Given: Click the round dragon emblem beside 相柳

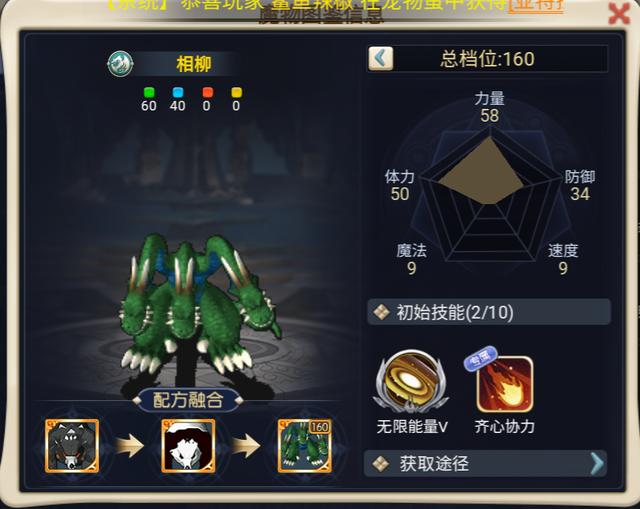Looking at the screenshot, I should tap(120, 64).
